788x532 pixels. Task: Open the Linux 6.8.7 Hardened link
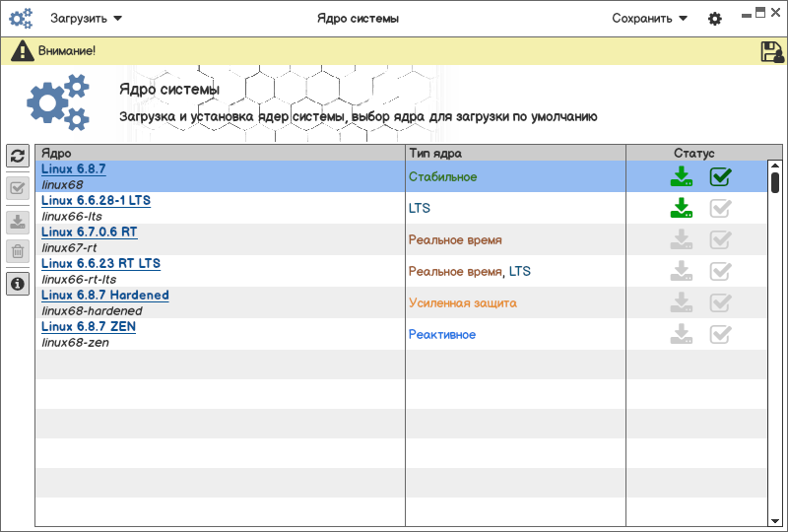(104, 296)
